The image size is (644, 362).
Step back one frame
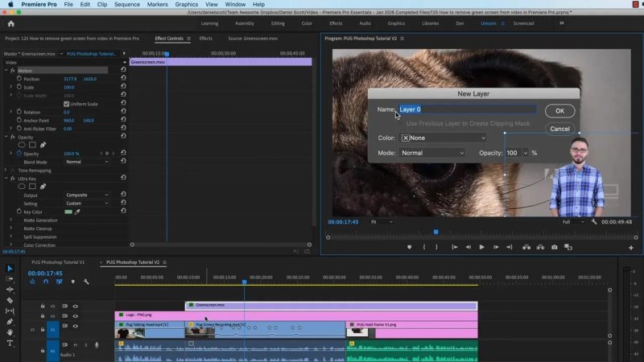coord(469,247)
